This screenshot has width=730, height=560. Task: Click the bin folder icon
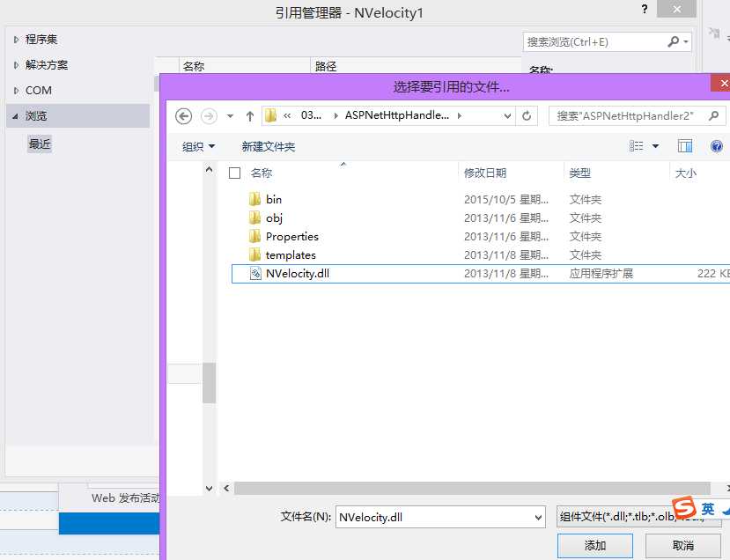pos(254,199)
